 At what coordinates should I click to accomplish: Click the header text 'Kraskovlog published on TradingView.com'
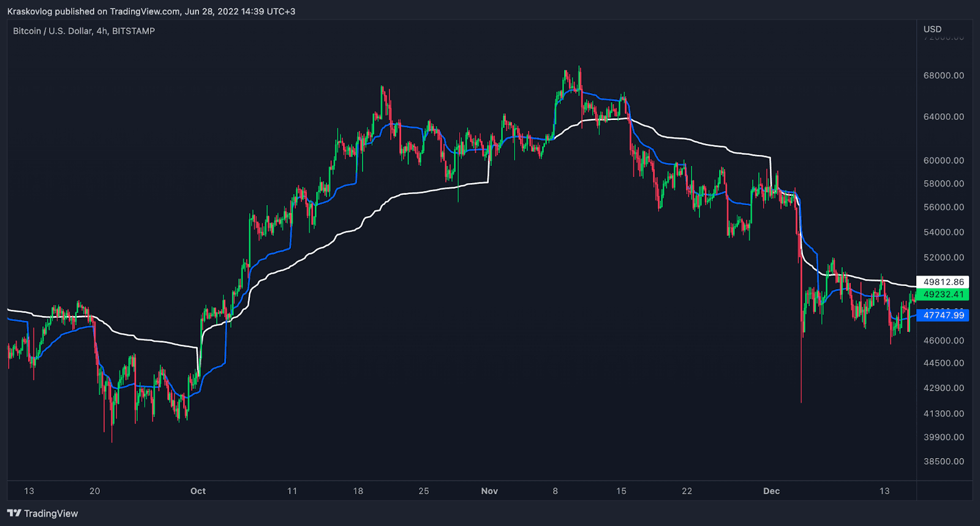coord(94,12)
